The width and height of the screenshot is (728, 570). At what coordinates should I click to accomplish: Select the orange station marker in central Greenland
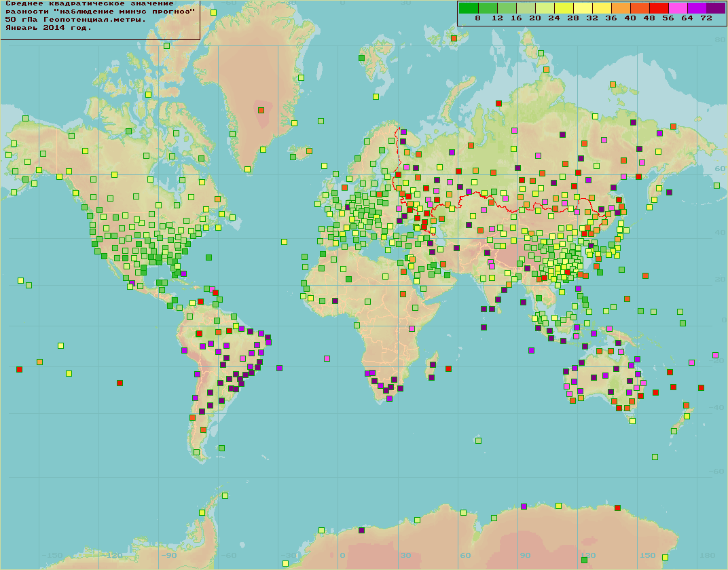click(261, 111)
